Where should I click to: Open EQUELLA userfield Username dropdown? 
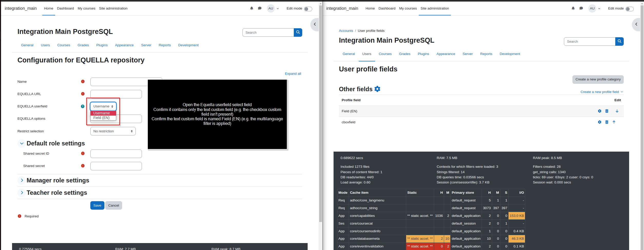103,106
